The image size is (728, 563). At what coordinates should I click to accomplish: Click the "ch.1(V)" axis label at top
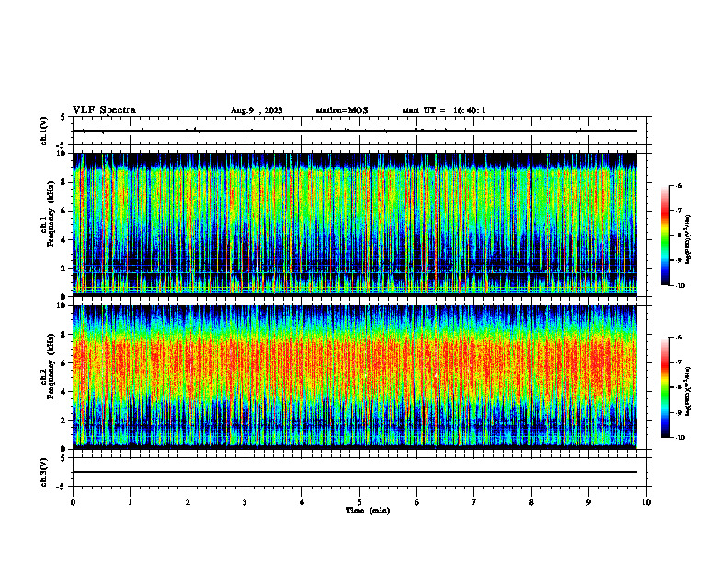(x=43, y=131)
